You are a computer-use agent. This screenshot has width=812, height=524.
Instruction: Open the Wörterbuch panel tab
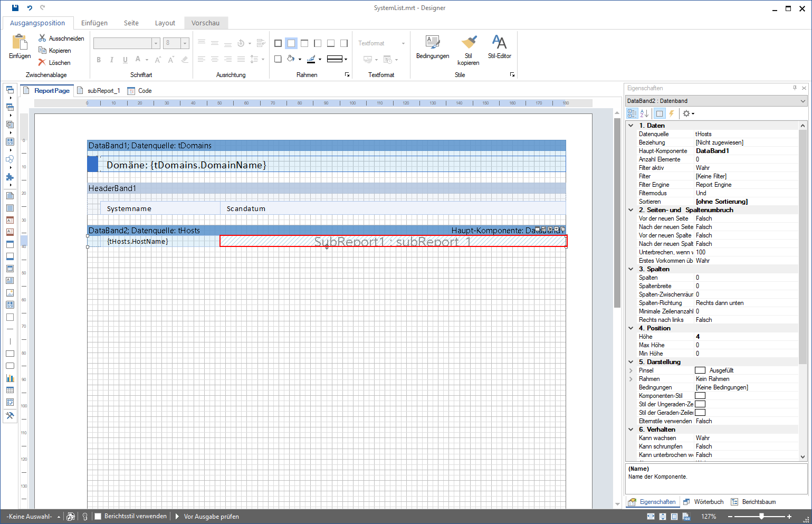coord(703,502)
